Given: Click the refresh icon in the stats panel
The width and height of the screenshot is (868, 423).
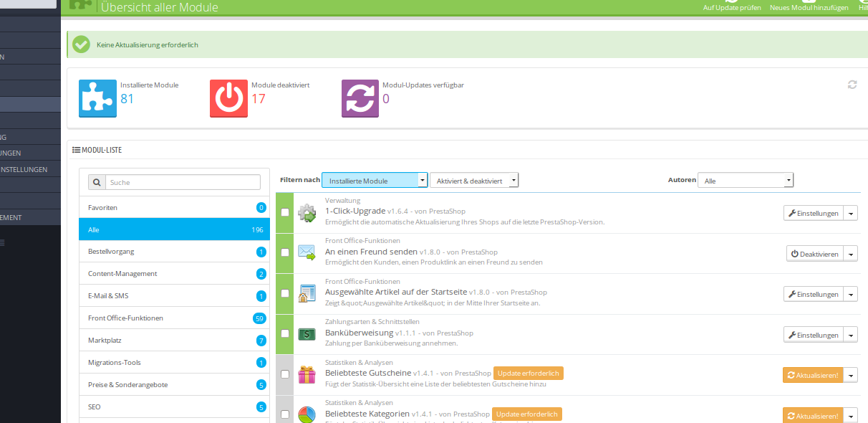Looking at the screenshot, I should [x=852, y=85].
